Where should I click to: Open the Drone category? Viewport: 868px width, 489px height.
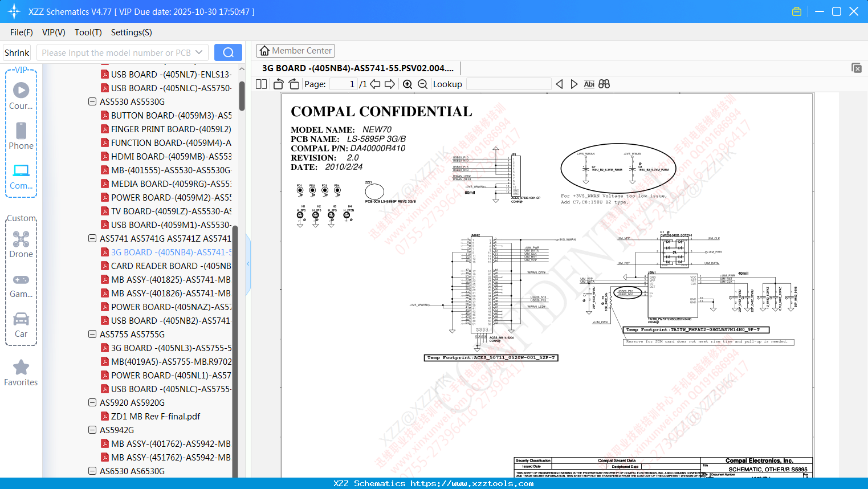[21, 244]
